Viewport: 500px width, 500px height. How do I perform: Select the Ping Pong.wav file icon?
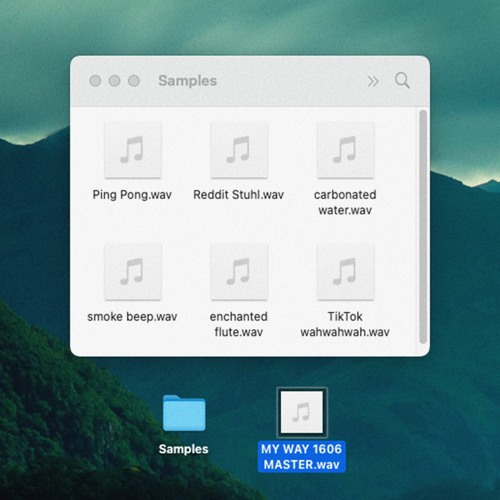click(x=133, y=150)
